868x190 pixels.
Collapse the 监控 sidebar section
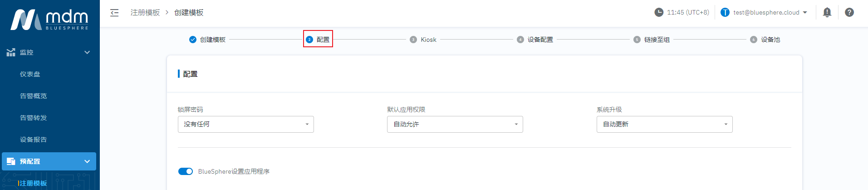(87, 52)
